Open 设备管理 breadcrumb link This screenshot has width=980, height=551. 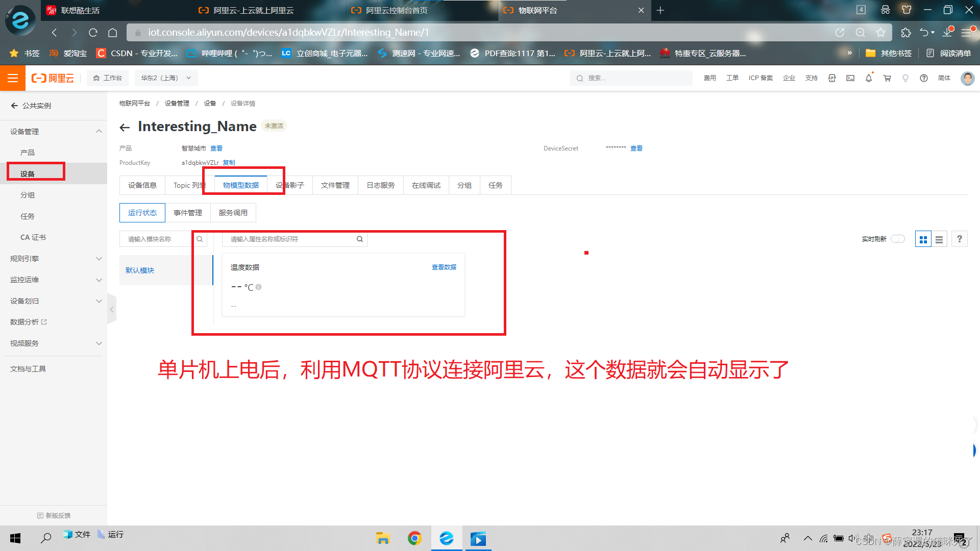177,104
